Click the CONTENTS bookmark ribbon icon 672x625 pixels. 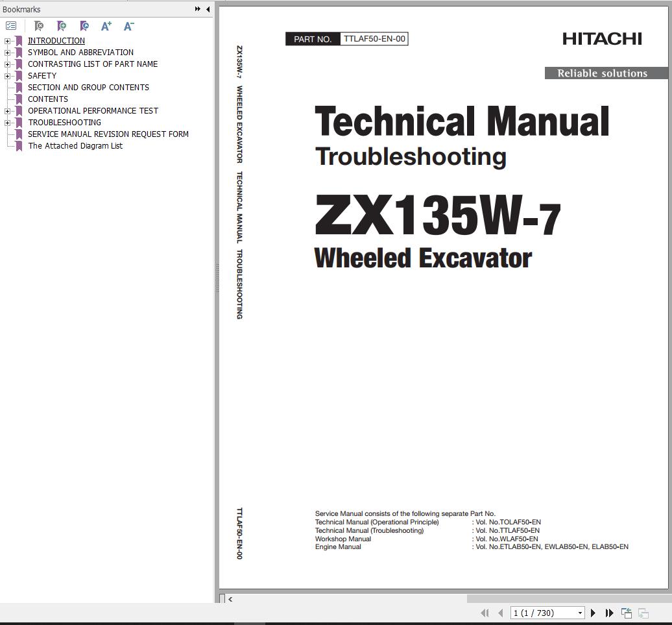point(19,99)
